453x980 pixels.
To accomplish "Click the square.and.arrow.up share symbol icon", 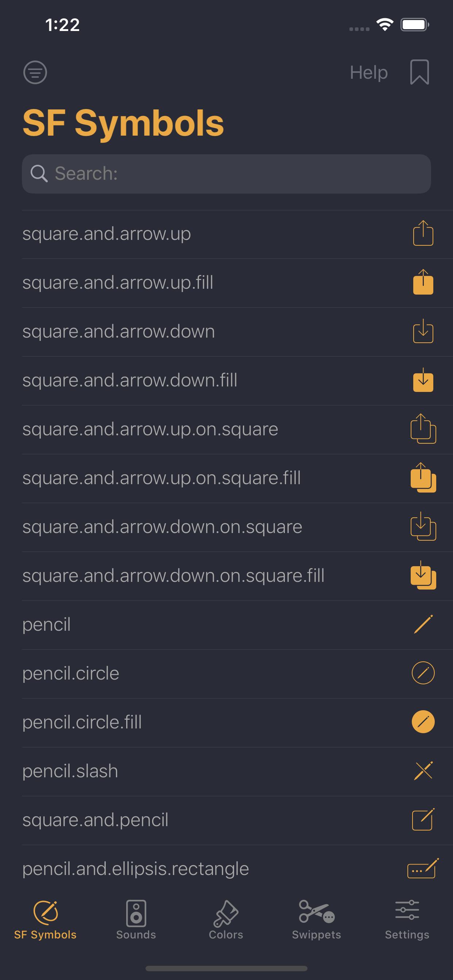I will coord(423,234).
